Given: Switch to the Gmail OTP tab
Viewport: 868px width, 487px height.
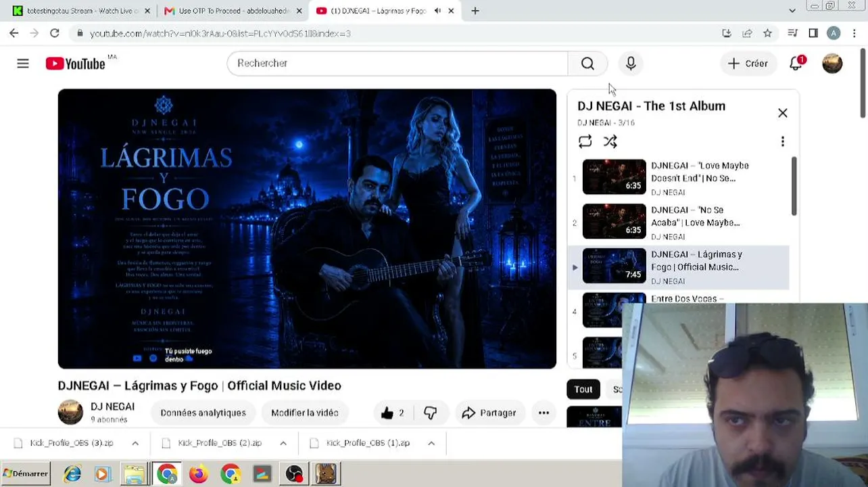Looking at the screenshot, I should coord(233,11).
